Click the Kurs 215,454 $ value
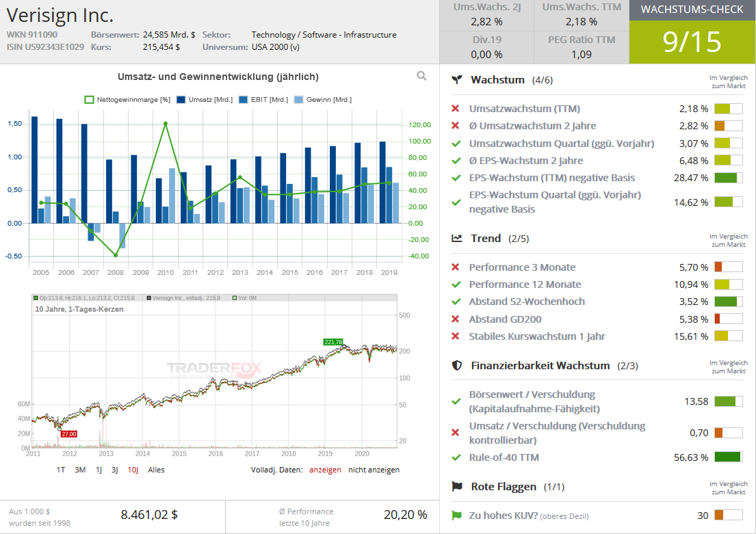The width and height of the screenshot is (756, 534). (161, 47)
